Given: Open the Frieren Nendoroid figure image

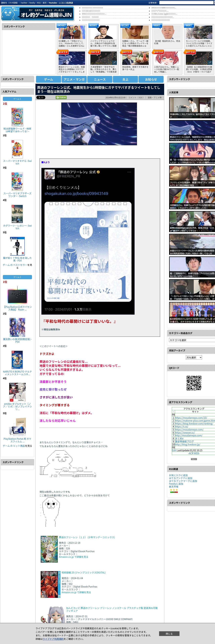Looking at the screenshot, I should click(53, 615).
